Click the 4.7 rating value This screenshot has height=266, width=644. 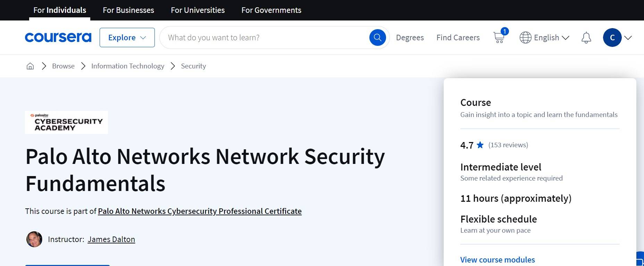coord(467,145)
